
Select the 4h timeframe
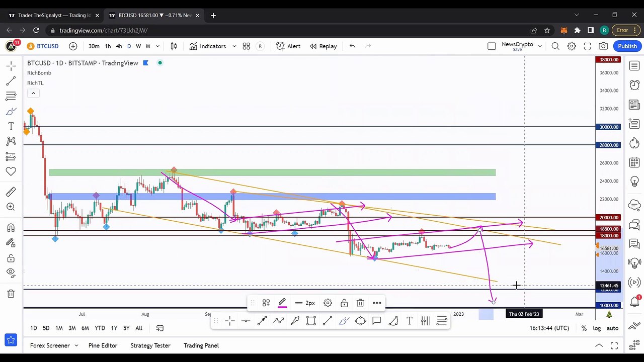119,46
